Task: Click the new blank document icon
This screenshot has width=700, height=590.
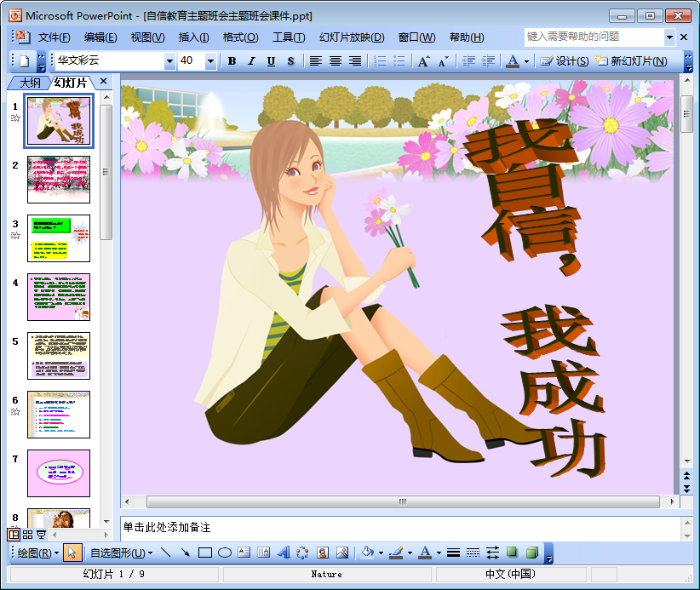Action: coord(24,61)
